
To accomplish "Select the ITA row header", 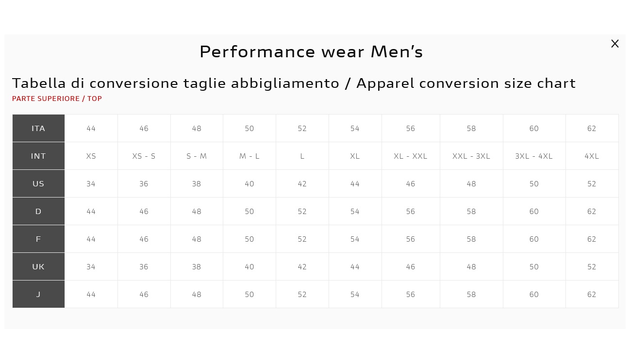I will coord(38,128).
